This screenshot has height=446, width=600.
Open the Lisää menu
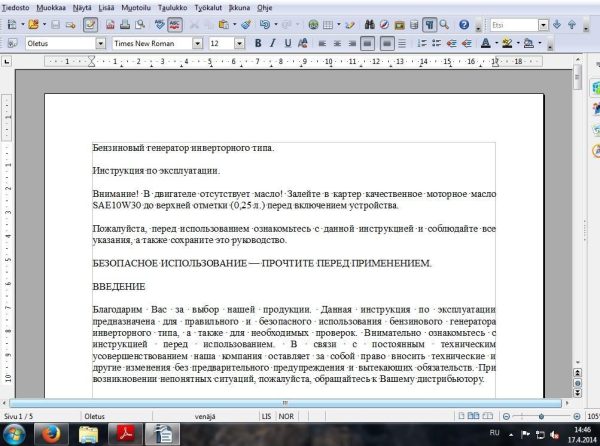coord(106,8)
